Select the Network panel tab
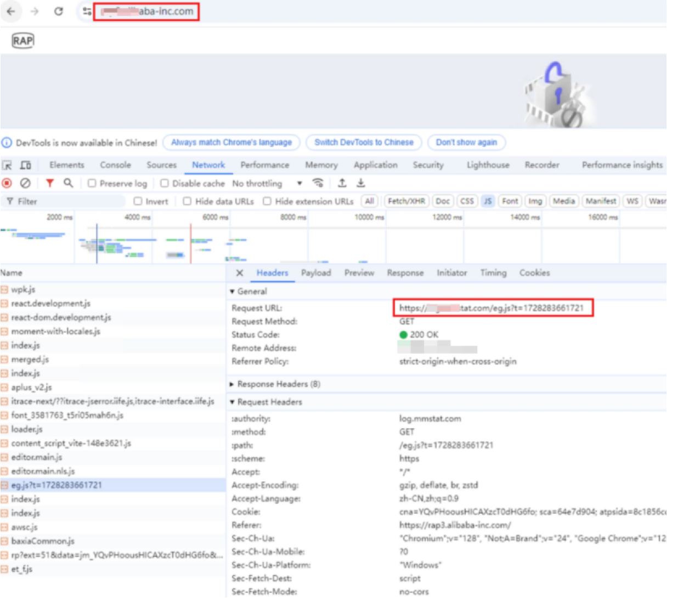 pyautogui.click(x=208, y=165)
